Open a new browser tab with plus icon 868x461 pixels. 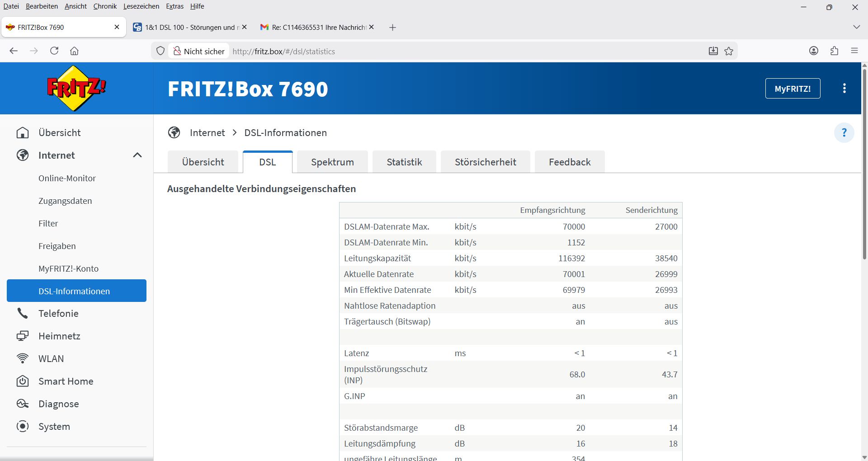click(392, 28)
